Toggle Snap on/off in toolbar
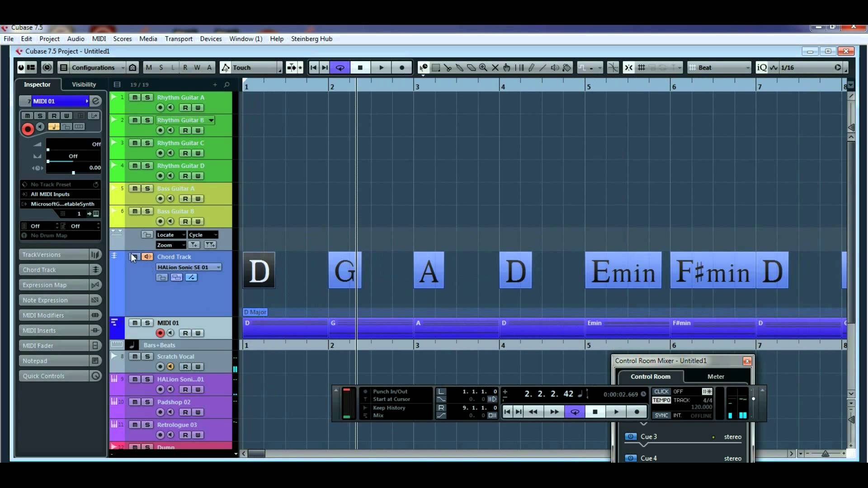 tap(629, 68)
